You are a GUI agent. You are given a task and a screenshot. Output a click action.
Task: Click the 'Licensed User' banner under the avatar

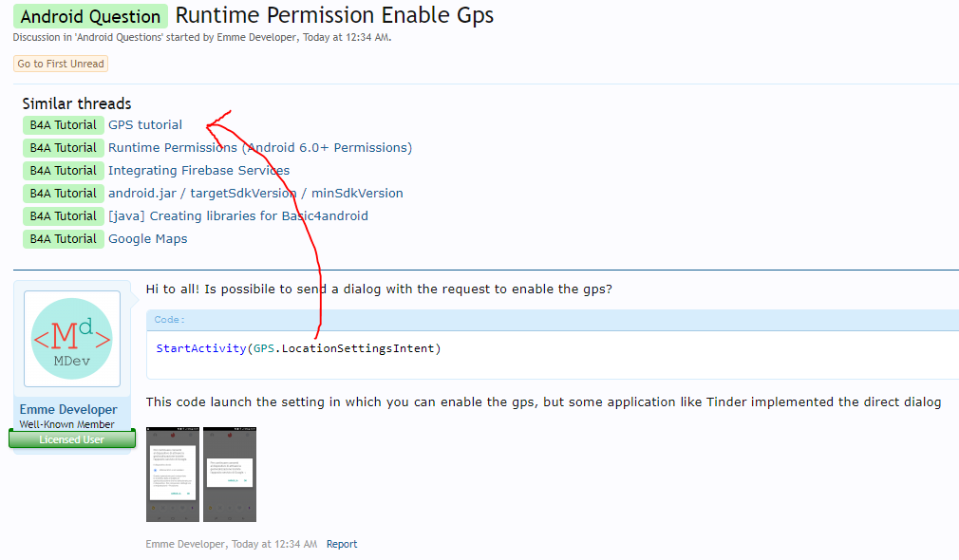71,439
